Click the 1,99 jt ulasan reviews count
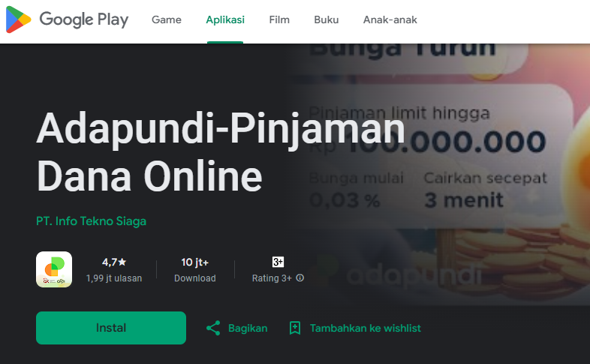 [x=114, y=278]
